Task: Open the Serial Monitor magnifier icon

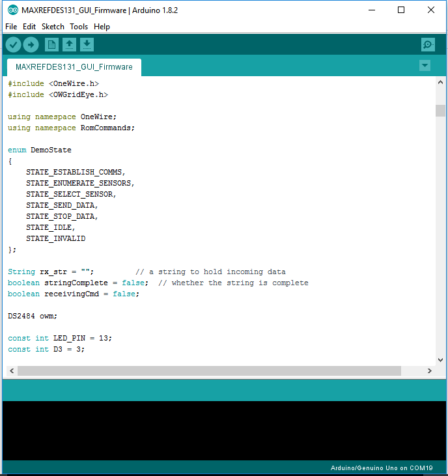Action: (x=428, y=44)
